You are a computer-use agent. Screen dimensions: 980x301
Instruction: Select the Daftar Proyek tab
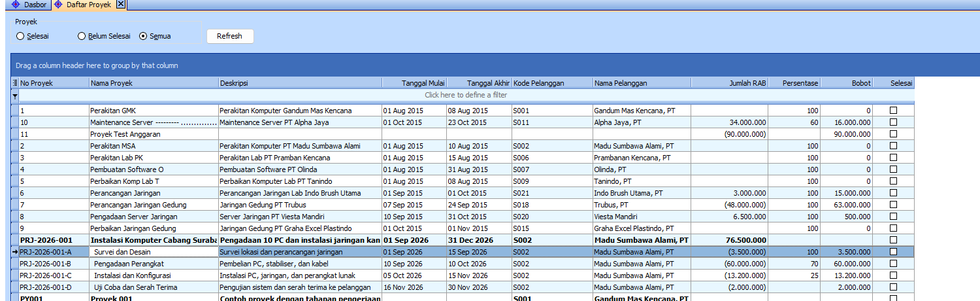88,5
